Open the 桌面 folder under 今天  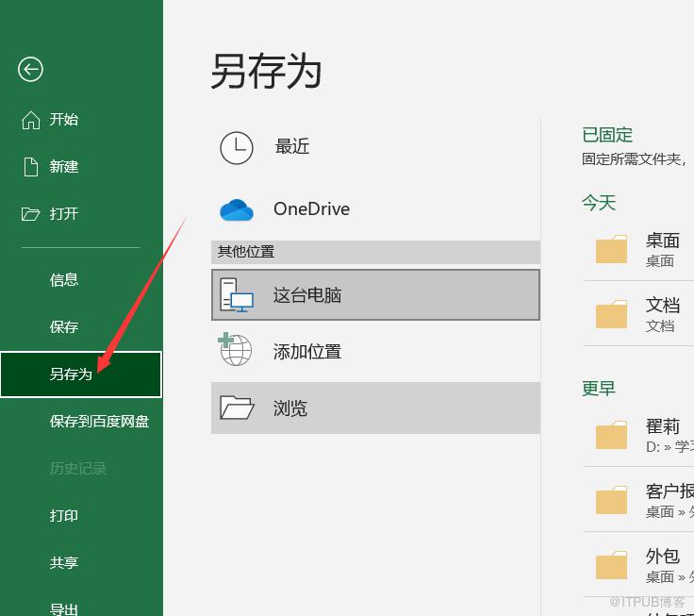[x=639, y=250]
